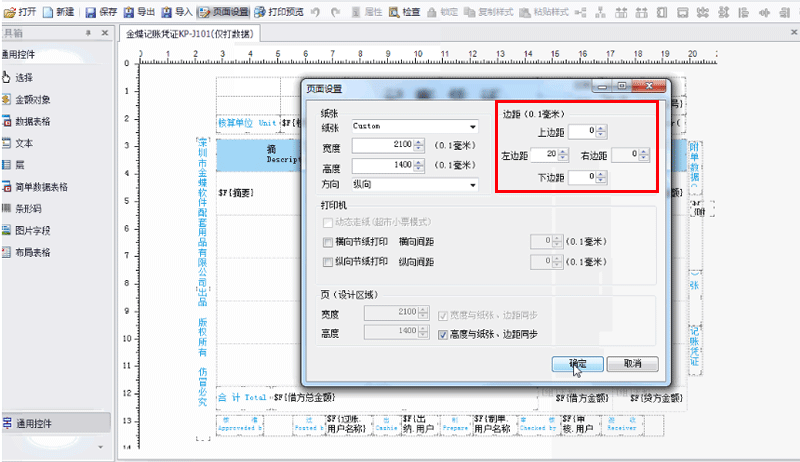The height and width of the screenshot is (462, 800).
Task: Open the 方向 orientation dropdown
Action: pos(415,185)
